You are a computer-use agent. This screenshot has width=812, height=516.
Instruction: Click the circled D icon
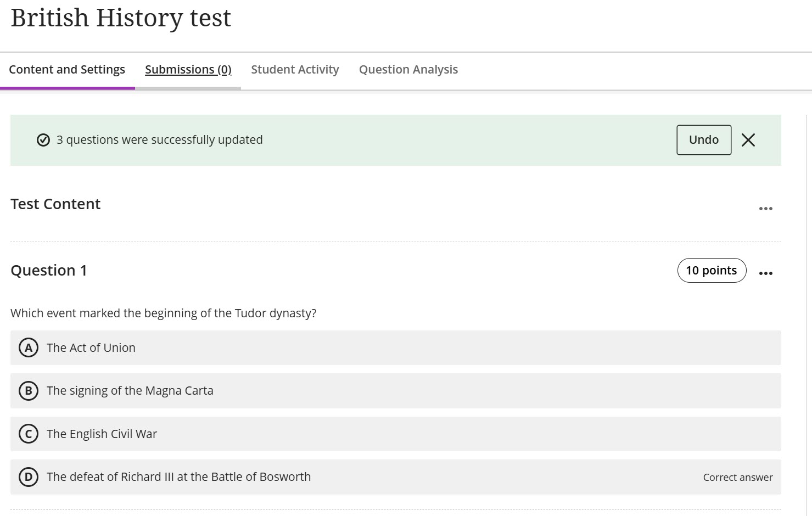tap(28, 477)
